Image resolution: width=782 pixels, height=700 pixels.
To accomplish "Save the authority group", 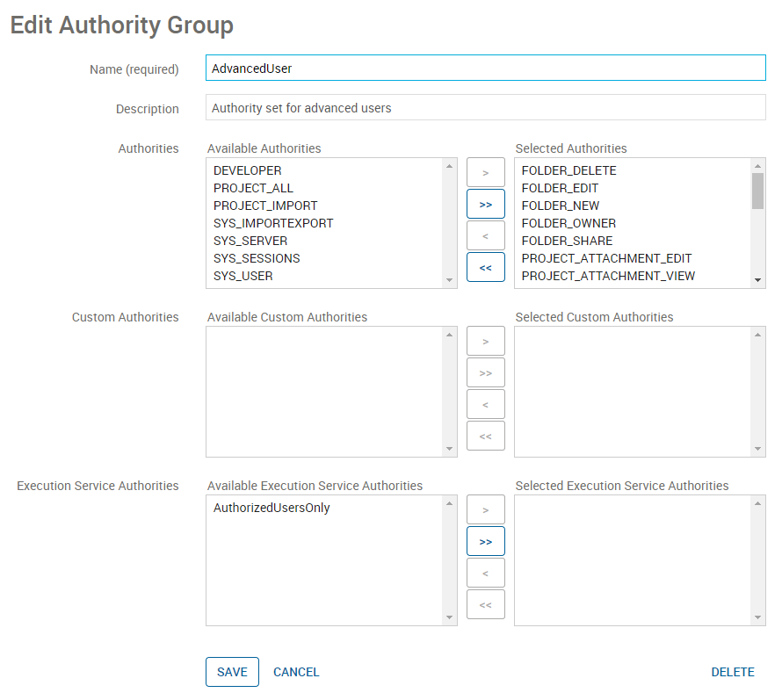I will tap(232, 672).
